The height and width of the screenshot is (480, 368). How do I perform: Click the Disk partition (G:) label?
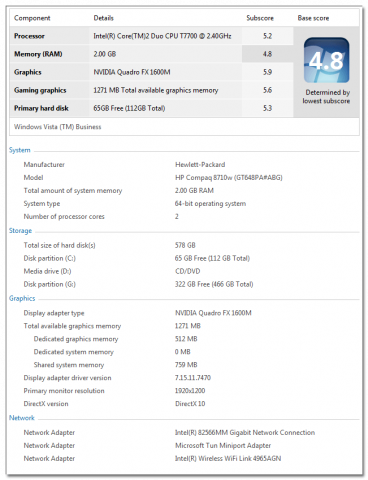tap(50, 284)
